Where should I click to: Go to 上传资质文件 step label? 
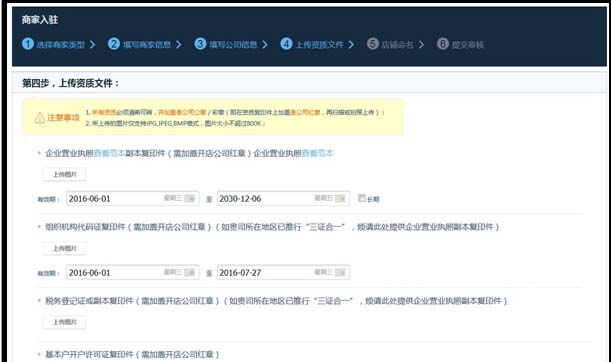click(320, 45)
